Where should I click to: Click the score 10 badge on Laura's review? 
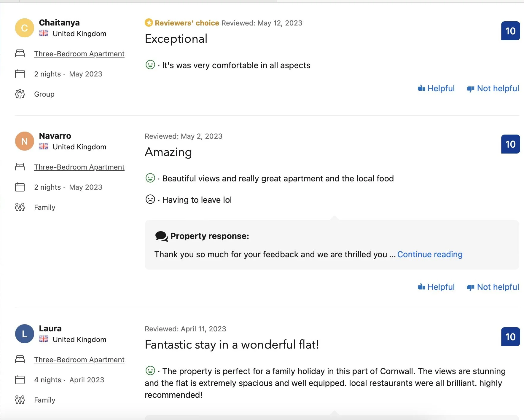tap(510, 337)
